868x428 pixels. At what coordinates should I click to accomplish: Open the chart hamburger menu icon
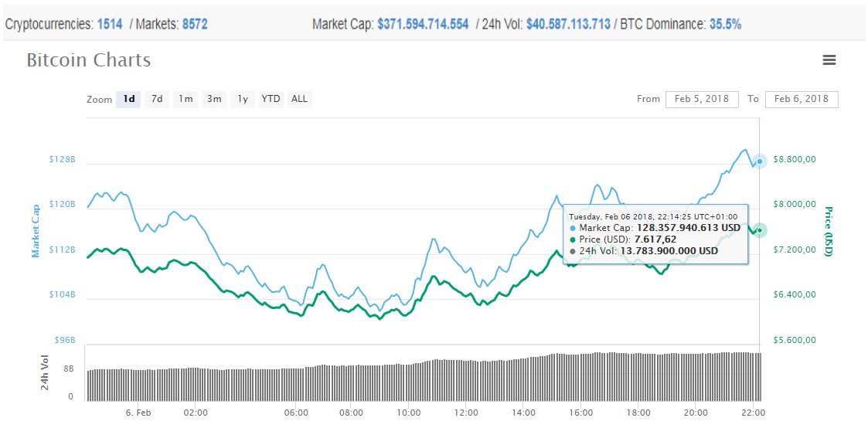click(829, 60)
